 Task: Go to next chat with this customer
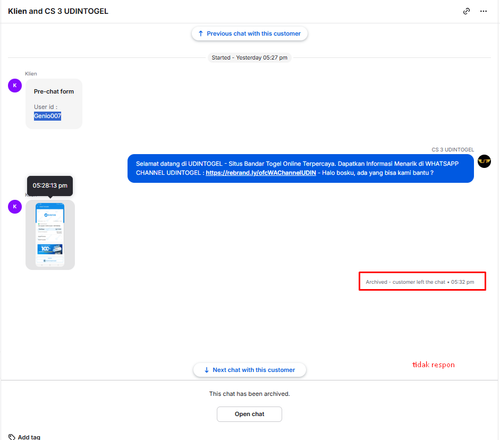(249, 370)
